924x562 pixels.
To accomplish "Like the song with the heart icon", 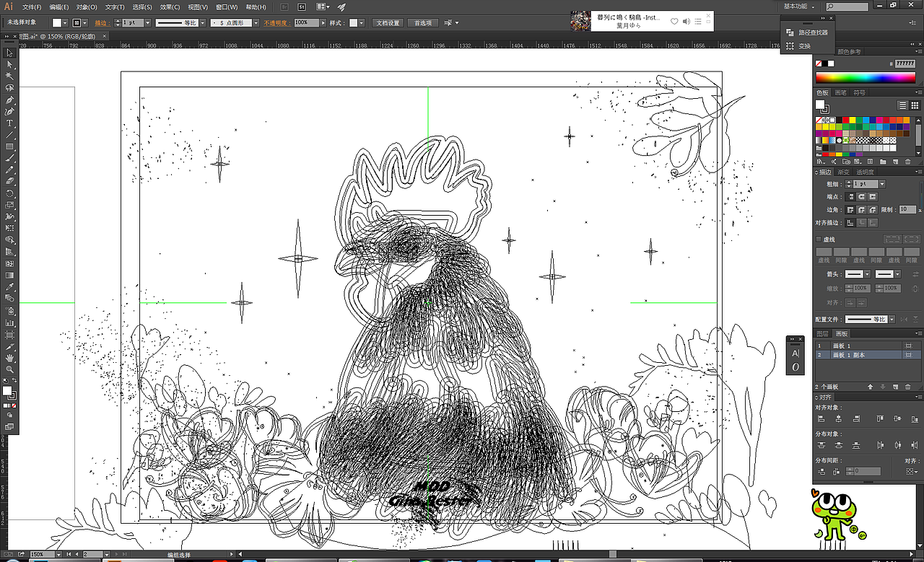I will [x=674, y=22].
